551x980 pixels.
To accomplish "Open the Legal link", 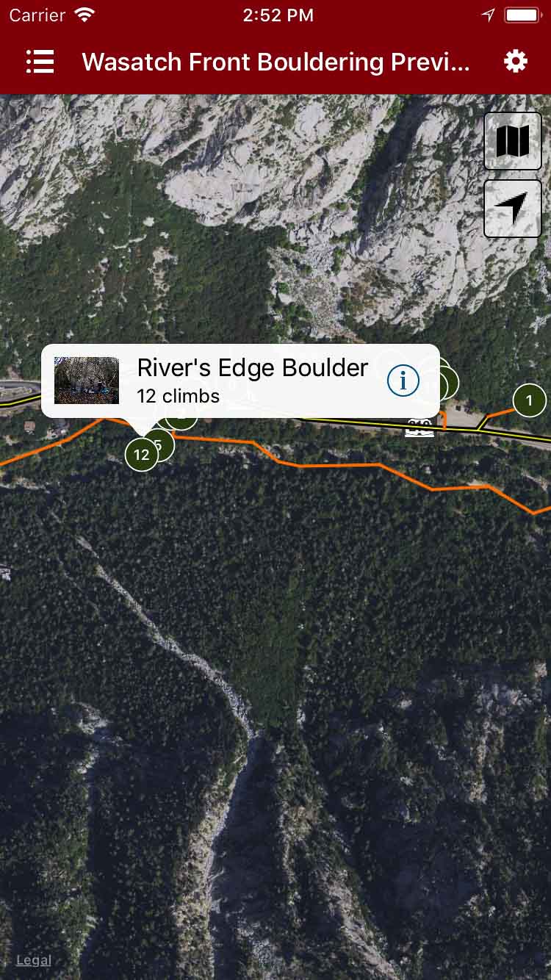I will click(34, 960).
